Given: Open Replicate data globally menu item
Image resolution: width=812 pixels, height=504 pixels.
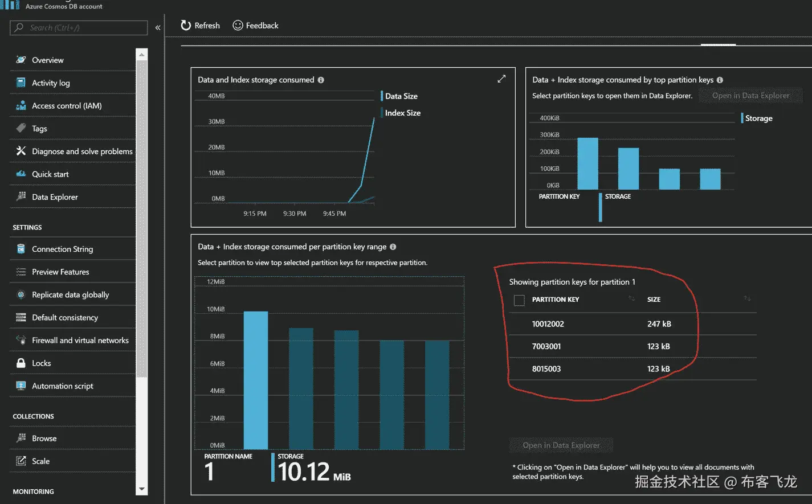Looking at the screenshot, I should tap(73, 294).
